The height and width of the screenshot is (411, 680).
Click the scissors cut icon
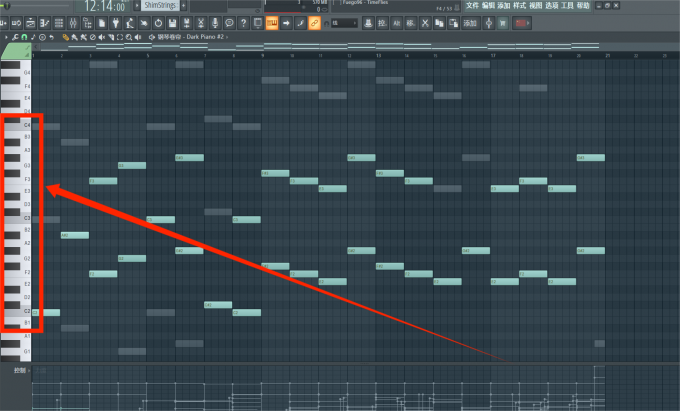425,23
